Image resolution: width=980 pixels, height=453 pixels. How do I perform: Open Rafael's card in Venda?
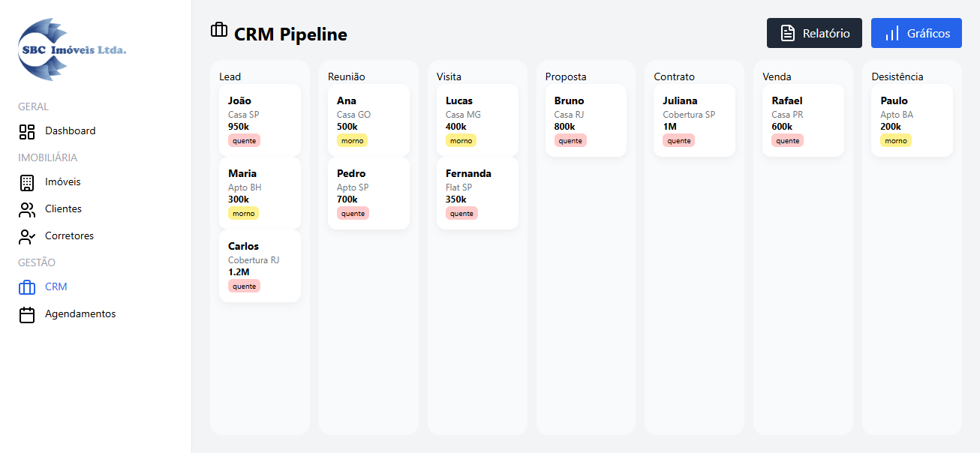pyautogui.click(x=803, y=120)
